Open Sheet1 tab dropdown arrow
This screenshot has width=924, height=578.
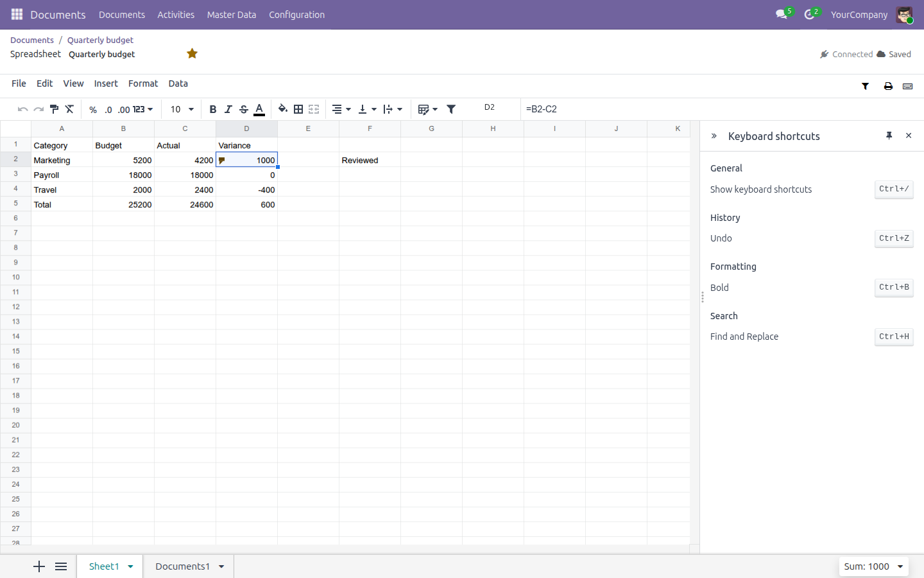131,566
